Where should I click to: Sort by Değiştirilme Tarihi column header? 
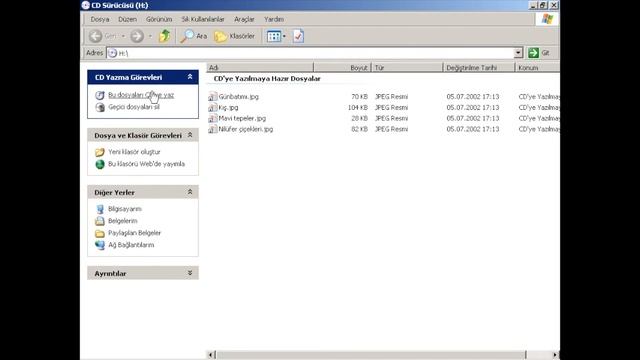(479, 67)
